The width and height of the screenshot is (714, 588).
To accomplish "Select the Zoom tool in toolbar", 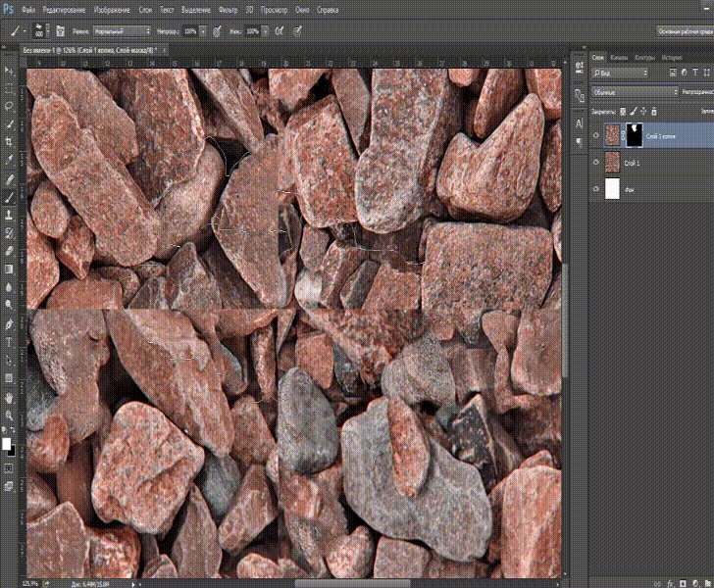I will 9,416.
